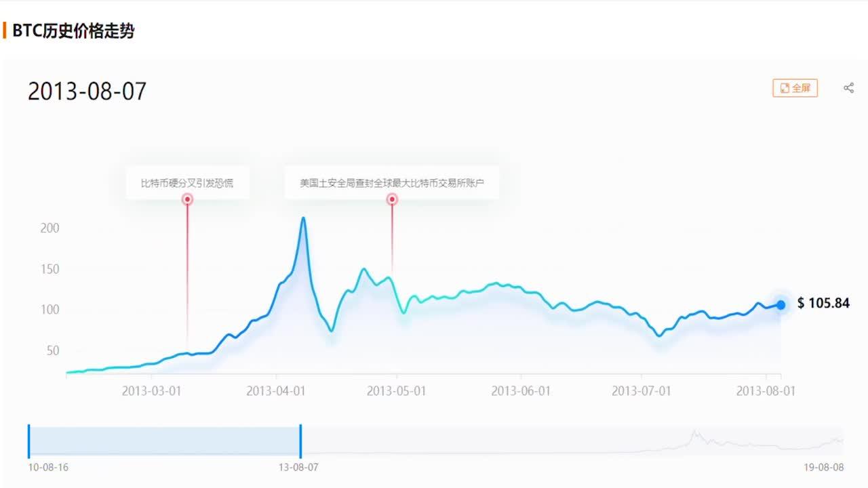Click the left range handle at 10-08-16

coord(28,439)
